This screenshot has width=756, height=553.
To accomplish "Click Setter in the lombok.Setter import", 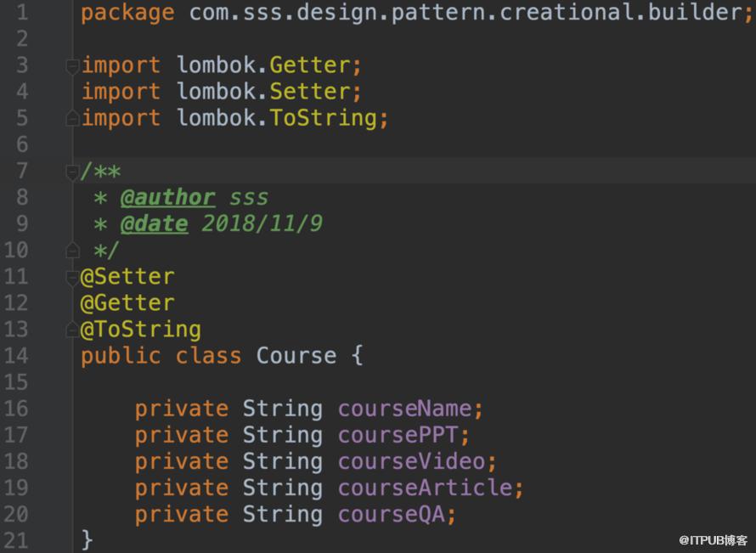I will [310, 92].
